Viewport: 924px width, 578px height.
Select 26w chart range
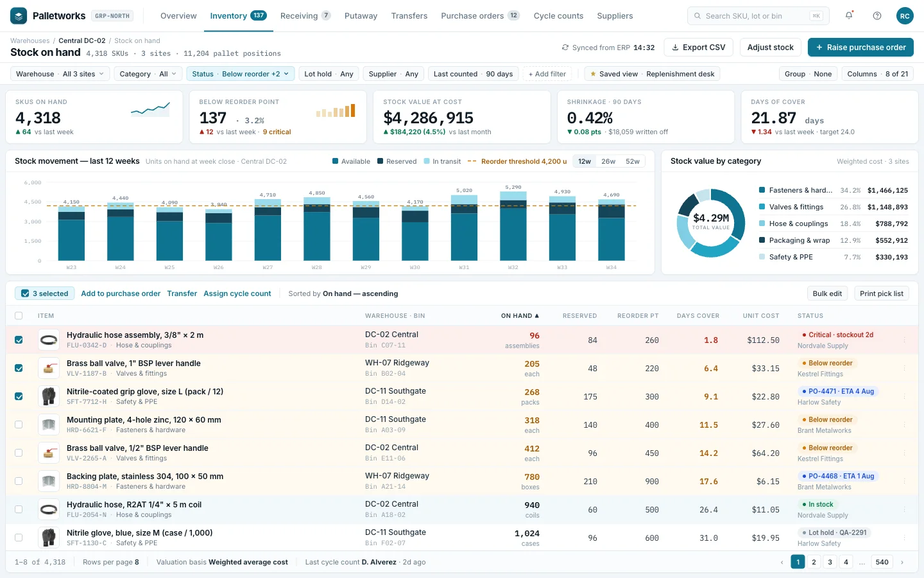click(x=608, y=161)
